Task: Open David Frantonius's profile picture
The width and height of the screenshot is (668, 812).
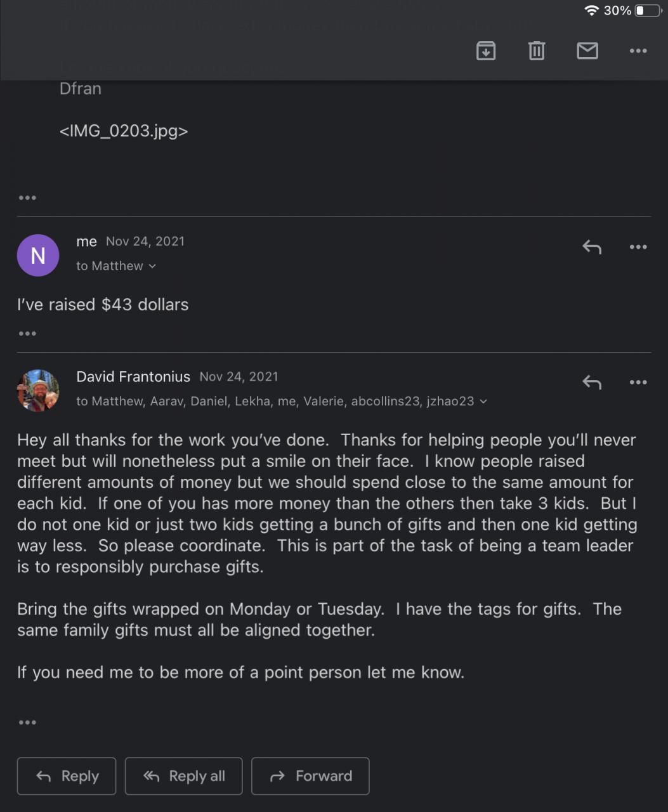Action: coord(38,390)
